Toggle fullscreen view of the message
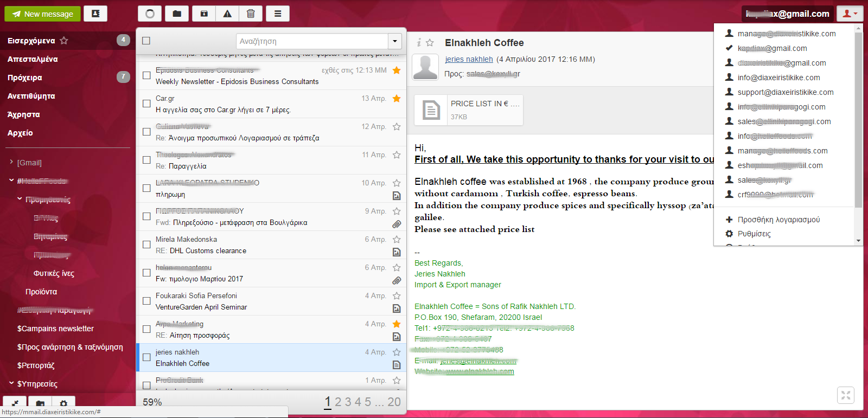The width and height of the screenshot is (868, 418). click(846, 395)
